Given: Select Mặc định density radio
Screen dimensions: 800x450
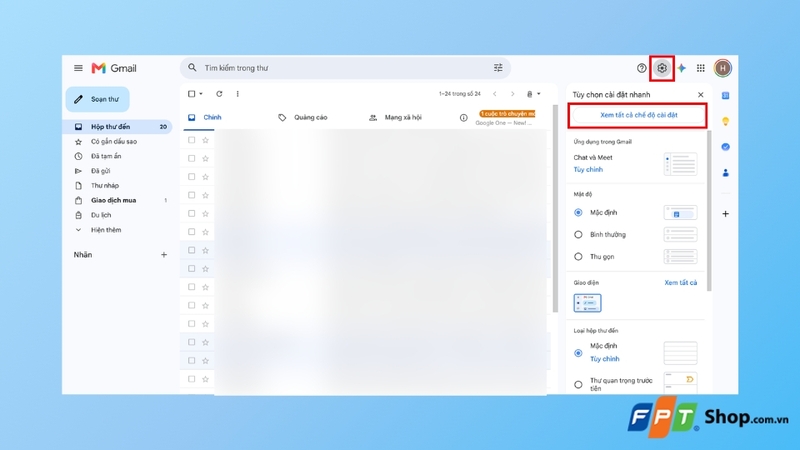Looking at the screenshot, I should coord(578,212).
